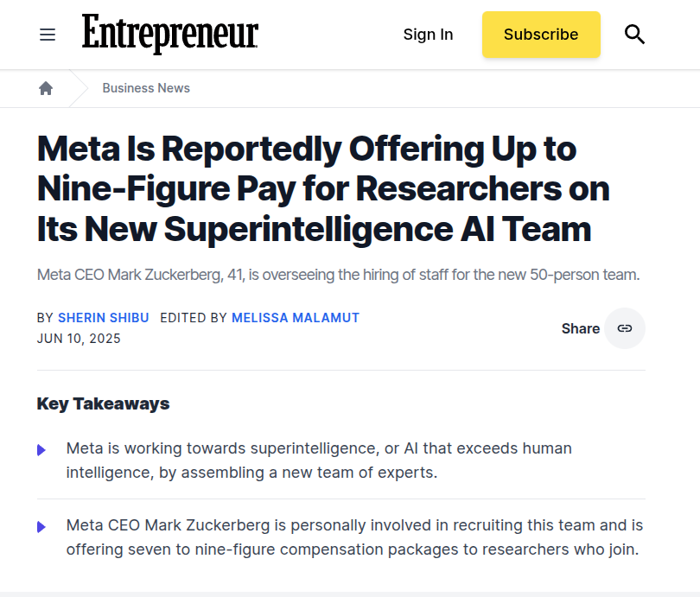Subscribe using the yellow button
Viewport: 700px width, 597px height.
point(541,35)
